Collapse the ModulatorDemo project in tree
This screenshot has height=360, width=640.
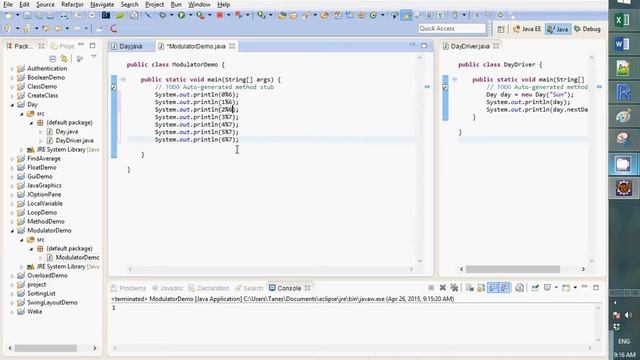pyautogui.click(x=12, y=231)
